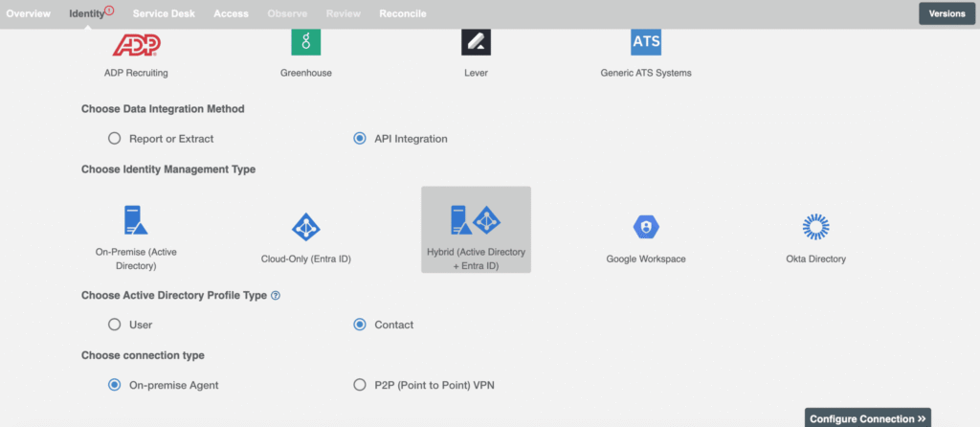Select the On-premise Agent connection option
This screenshot has width=980, height=427.
115,385
